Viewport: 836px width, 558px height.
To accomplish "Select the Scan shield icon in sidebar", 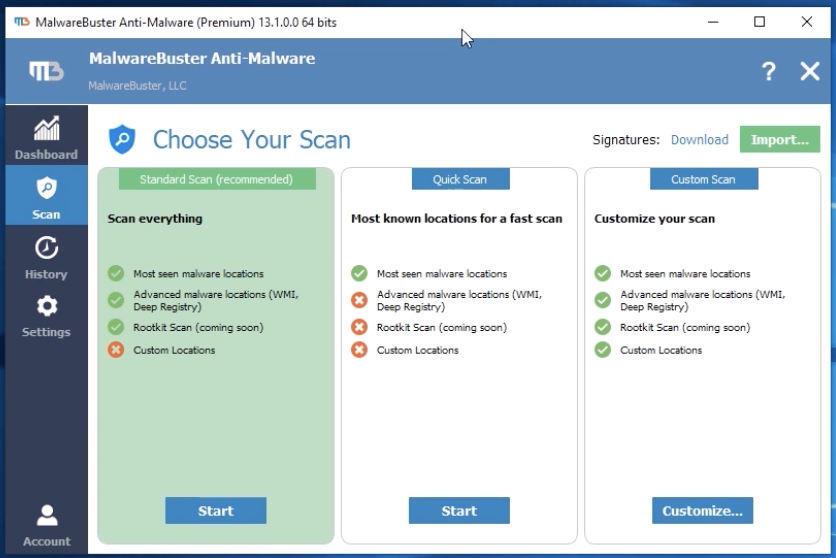I will (x=46, y=188).
